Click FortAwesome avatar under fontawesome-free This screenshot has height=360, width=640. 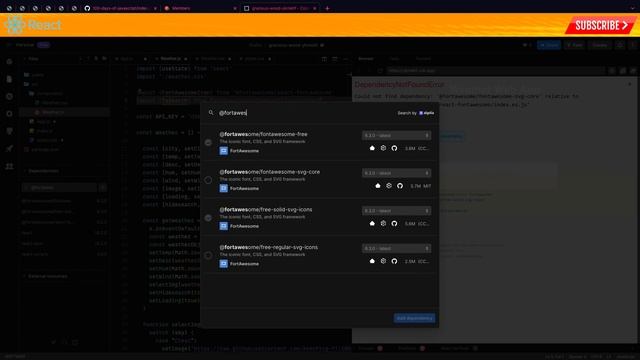coord(223,151)
